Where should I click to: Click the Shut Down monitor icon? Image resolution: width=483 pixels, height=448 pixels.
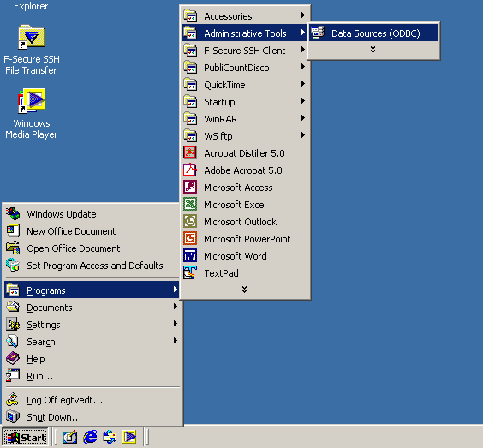13,416
